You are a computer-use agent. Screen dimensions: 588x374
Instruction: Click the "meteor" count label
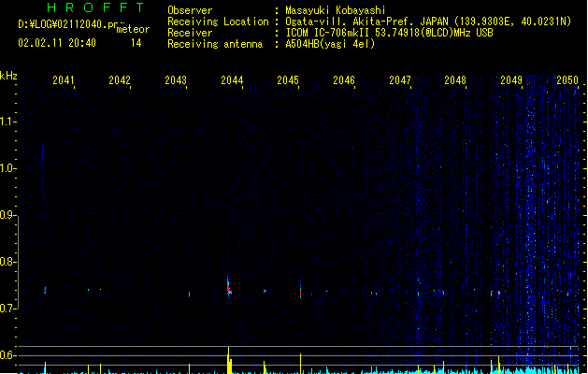(133, 29)
